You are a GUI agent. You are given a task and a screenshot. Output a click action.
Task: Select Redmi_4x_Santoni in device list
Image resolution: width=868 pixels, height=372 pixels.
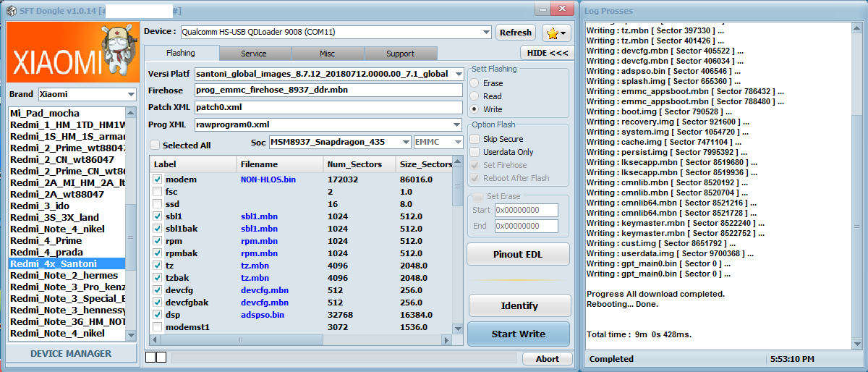point(67,263)
